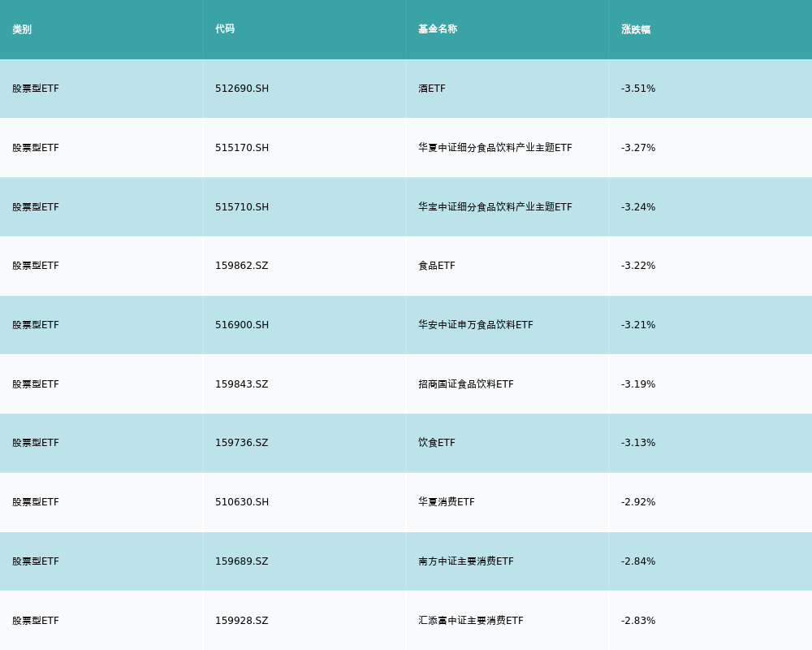Select code 159689.SZ
This screenshot has height=650, width=812.
click(x=242, y=561)
